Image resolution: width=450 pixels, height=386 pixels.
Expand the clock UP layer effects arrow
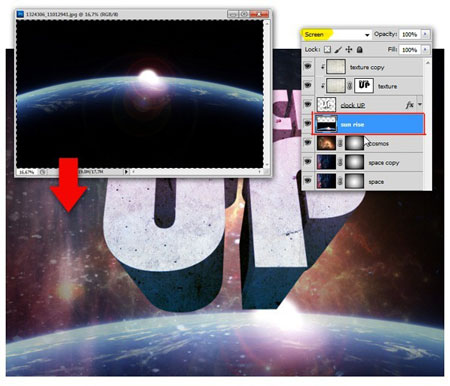pyautogui.click(x=420, y=105)
